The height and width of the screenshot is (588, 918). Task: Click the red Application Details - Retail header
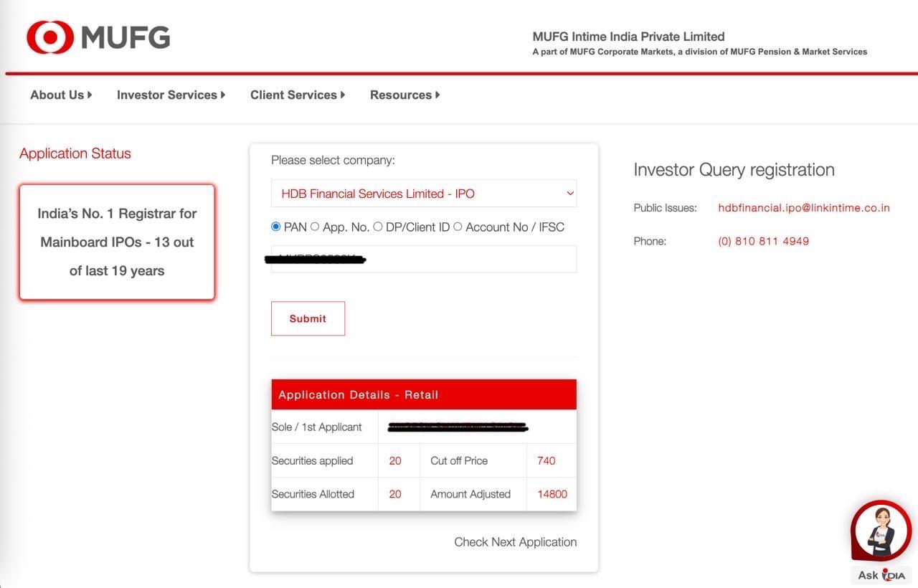click(423, 394)
